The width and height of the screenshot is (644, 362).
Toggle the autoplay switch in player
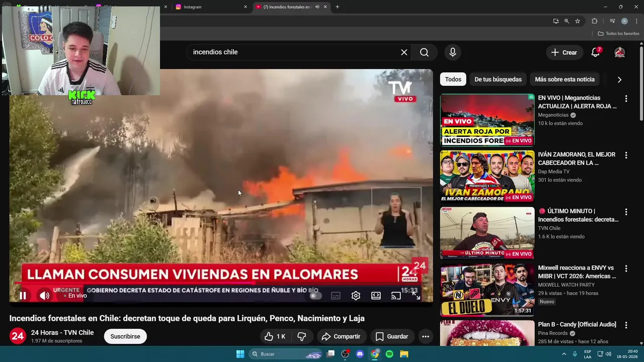(315, 296)
